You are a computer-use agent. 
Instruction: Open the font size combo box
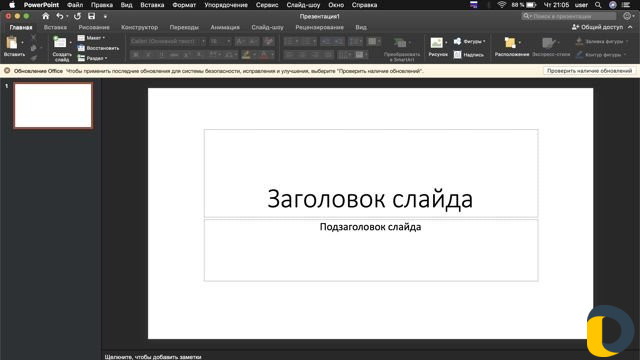220,41
